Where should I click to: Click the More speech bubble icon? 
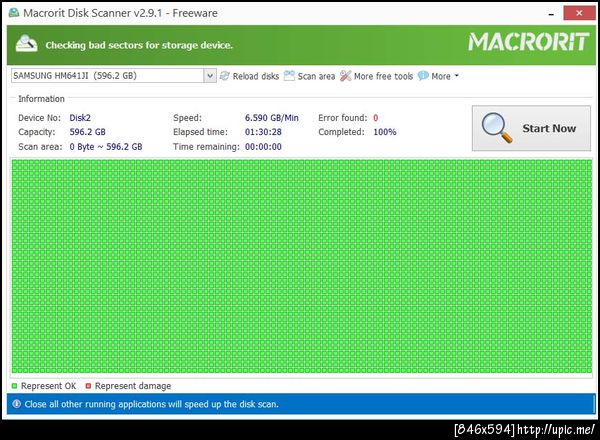click(x=423, y=76)
